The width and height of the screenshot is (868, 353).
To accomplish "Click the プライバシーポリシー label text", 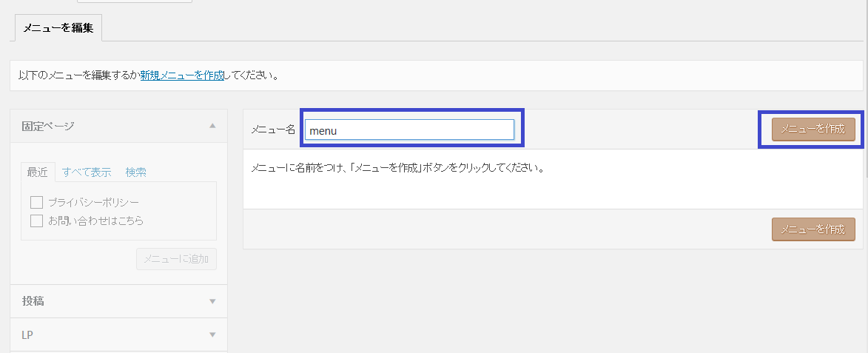I will [x=93, y=202].
